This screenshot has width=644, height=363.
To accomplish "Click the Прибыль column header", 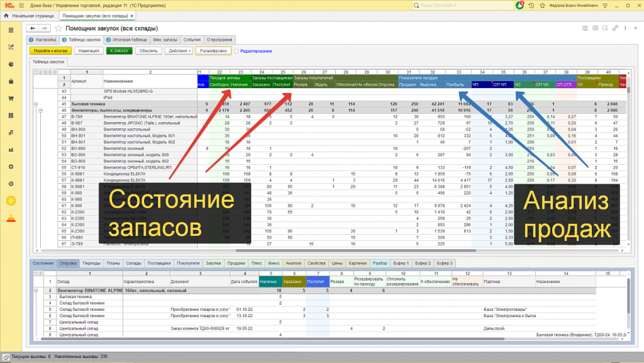I will (455, 84).
